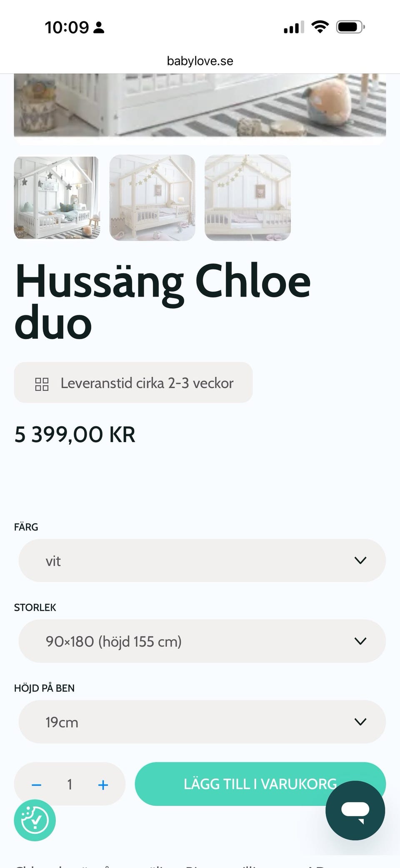Select the second natural wood bed thumbnail
This screenshot has width=400, height=868.
[152, 198]
